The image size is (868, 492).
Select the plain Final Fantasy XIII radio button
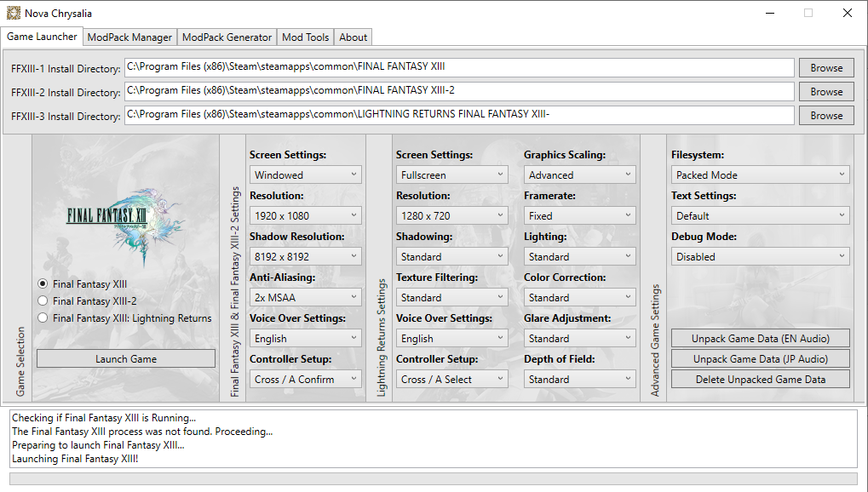coord(43,284)
